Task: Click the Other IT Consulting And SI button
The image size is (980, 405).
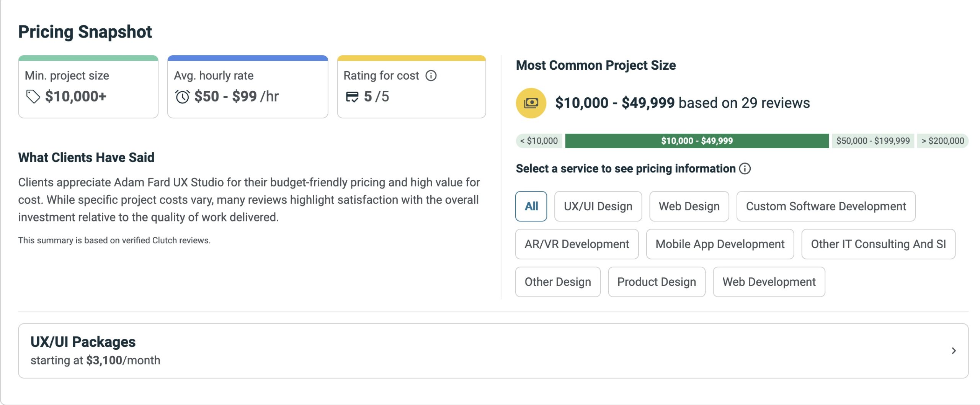Action: click(x=878, y=244)
